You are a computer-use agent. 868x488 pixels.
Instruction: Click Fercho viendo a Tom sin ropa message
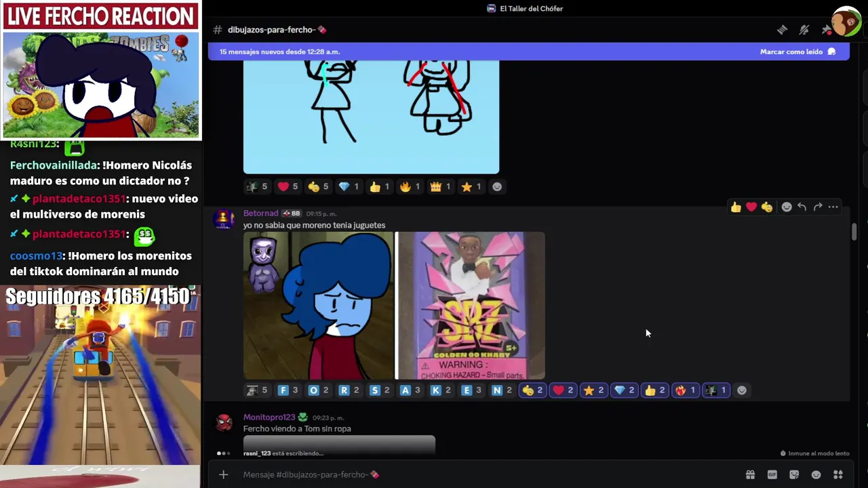point(297,429)
